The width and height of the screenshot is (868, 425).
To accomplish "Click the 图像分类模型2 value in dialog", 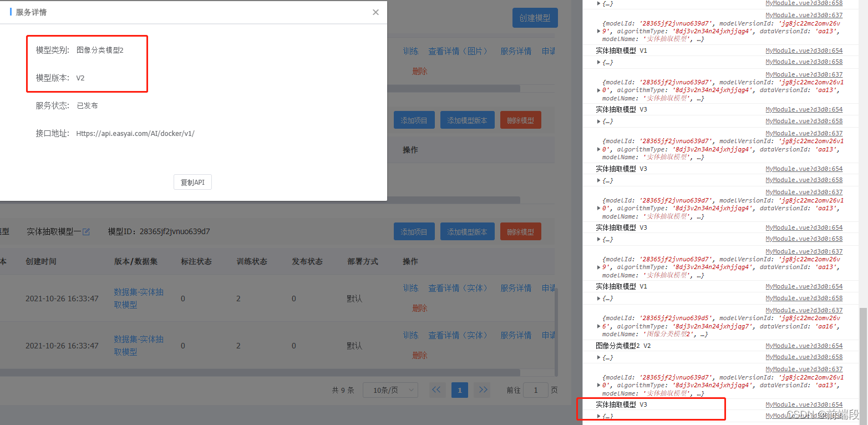I will pos(100,50).
